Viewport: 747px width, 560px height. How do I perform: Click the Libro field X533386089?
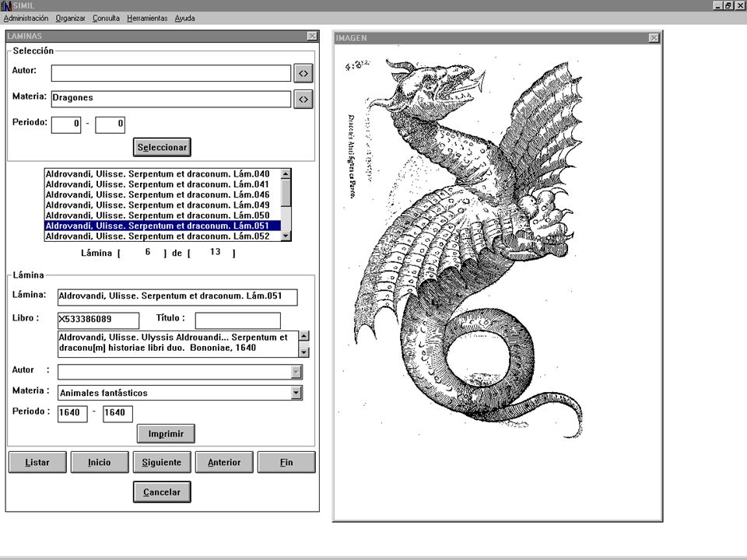point(98,320)
